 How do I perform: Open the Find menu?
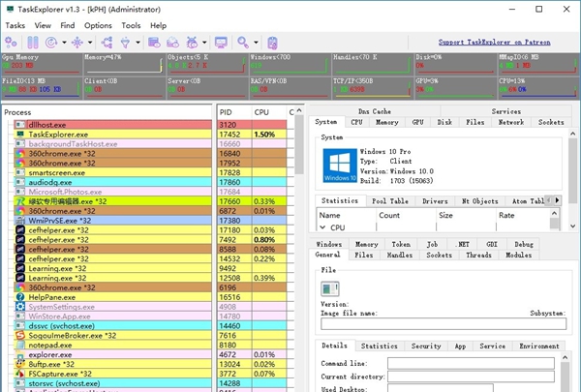coord(68,25)
